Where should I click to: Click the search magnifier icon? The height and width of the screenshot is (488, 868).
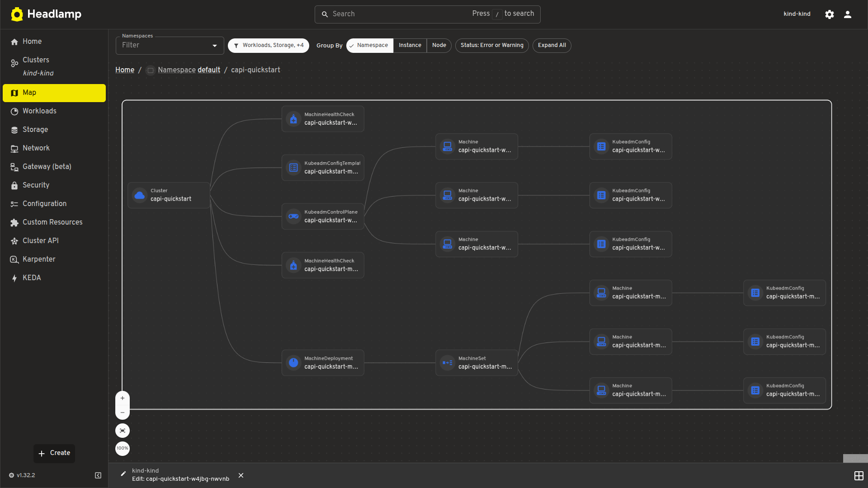pos(325,14)
